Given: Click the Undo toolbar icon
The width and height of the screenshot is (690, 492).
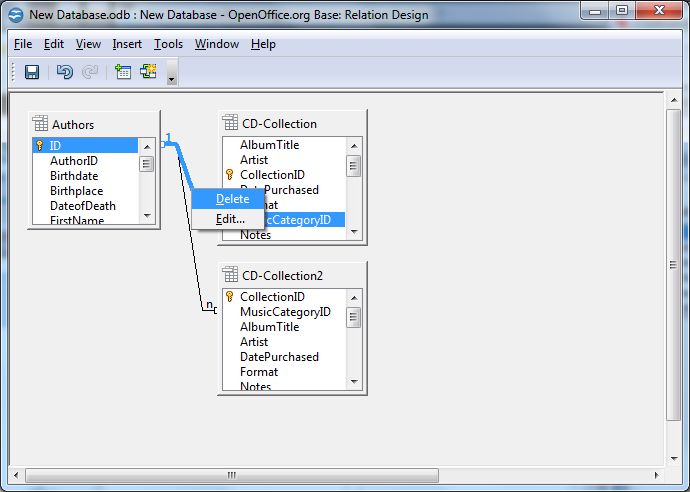Looking at the screenshot, I should click(x=64, y=72).
